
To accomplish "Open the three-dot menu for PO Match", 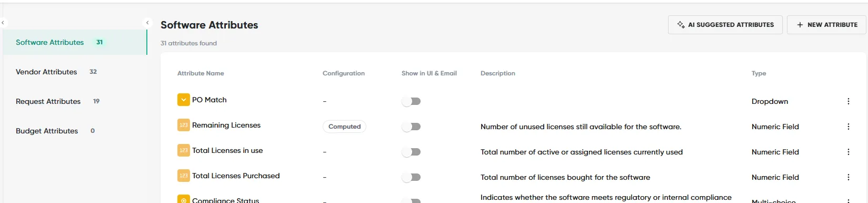I will coord(848,101).
